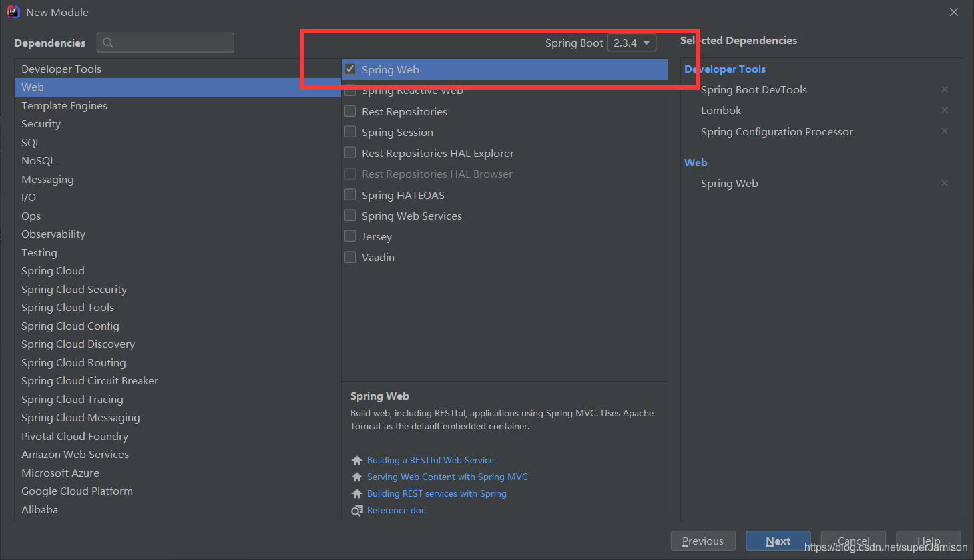The image size is (974, 560).
Task: Select Spring Cloud Tracing category
Action: pyautogui.click(x=178, y=399)
